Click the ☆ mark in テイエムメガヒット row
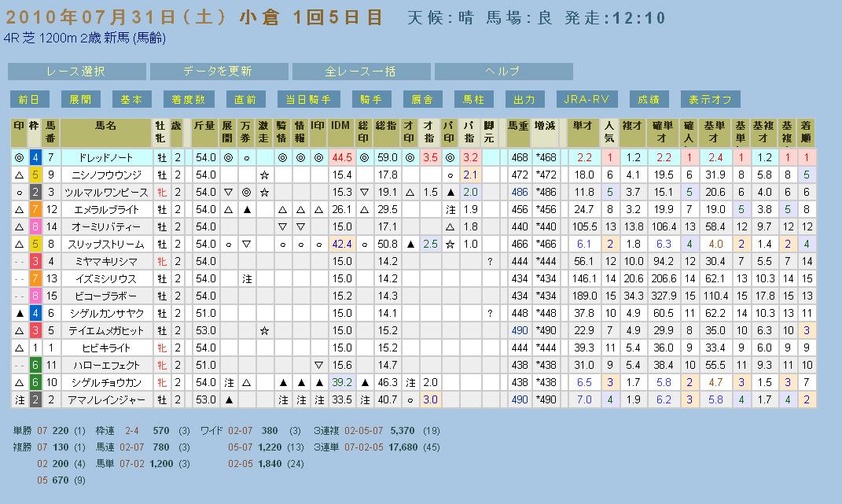Image resolution: width=842 pixels, height=504 pixels. tap(263, 330)
